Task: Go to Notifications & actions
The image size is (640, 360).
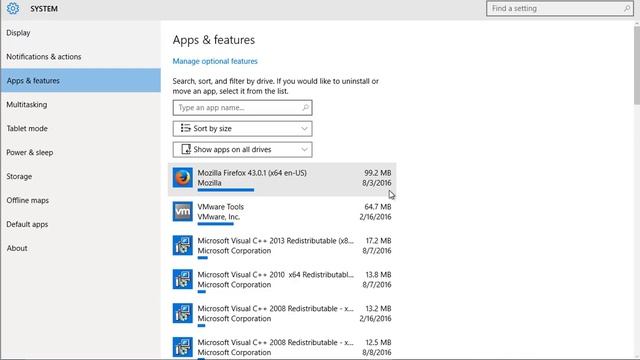Action: click(81, 57)
